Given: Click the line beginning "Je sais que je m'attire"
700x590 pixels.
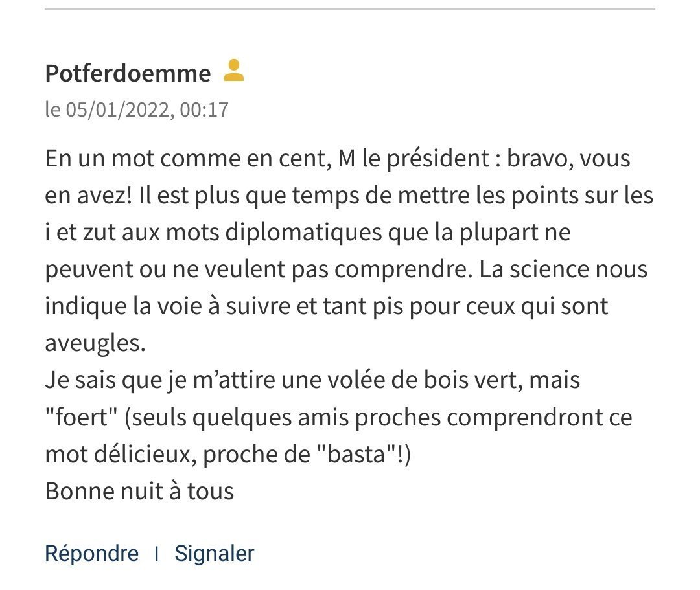Looking at the screenshot, I should click(x=312, y=380).
